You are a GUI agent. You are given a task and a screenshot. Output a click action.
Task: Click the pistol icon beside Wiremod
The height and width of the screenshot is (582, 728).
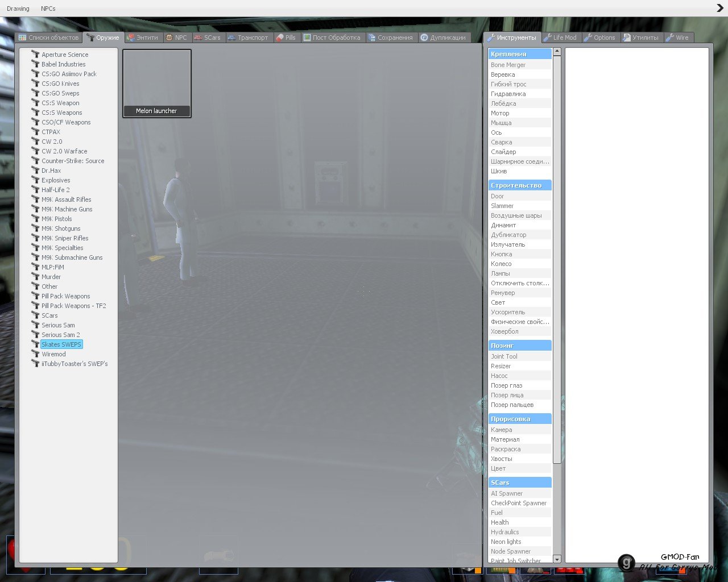pyautogui.click(x=35, y=354)
